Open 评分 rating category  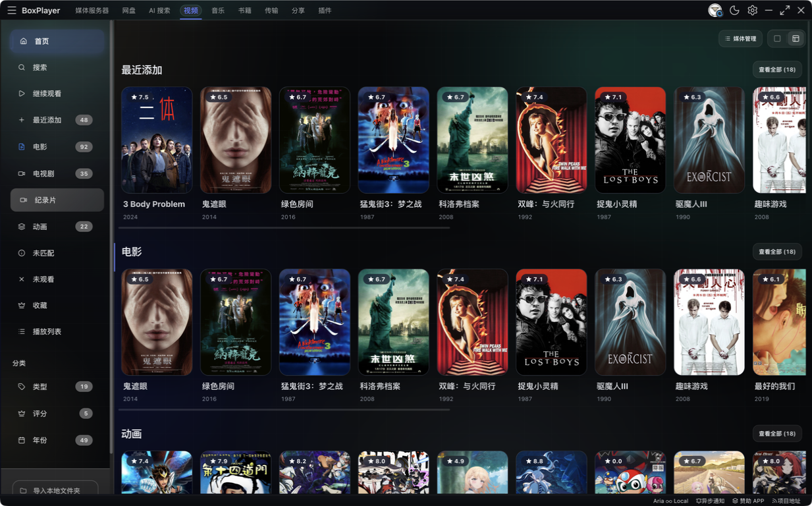[x=57, y=414]
